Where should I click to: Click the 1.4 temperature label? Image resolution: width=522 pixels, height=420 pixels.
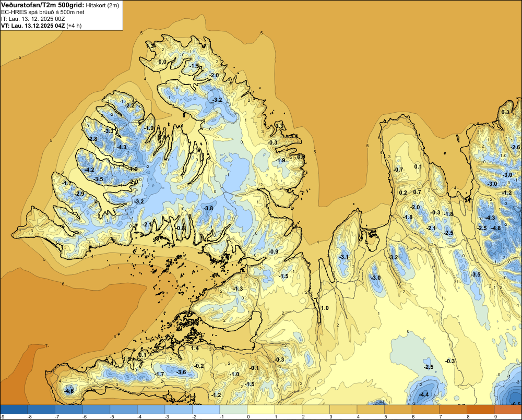[195, 348]
